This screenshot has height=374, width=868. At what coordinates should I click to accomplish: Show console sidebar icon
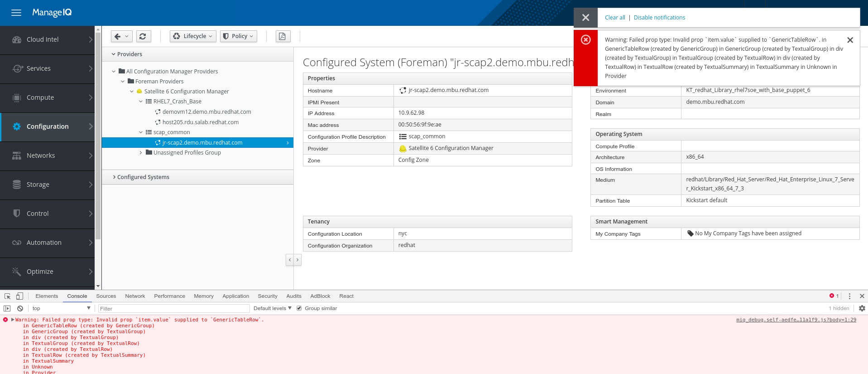tap(7, 308)
